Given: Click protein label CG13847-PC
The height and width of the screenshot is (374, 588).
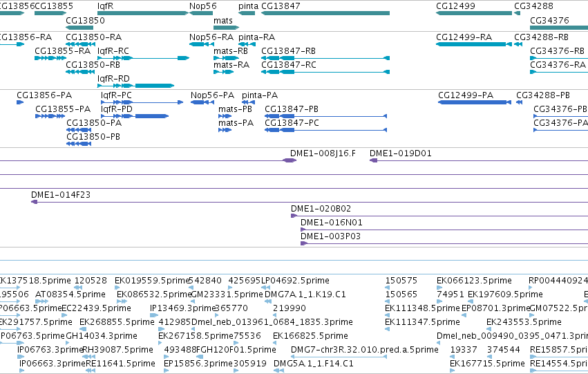Looking at the screenshot, I should 292,123.
